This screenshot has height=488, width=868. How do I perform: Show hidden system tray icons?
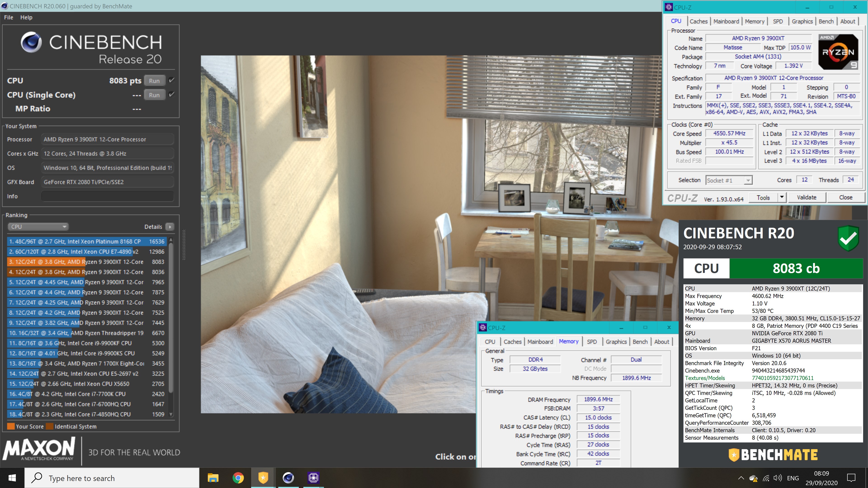coord(741,478)
